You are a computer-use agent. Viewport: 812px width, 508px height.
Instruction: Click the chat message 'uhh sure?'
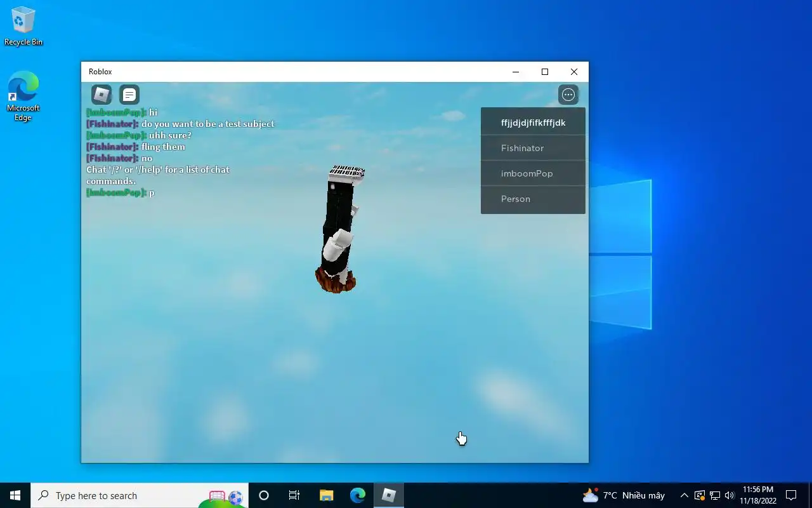pyautogui.click(x=170, y=135)
